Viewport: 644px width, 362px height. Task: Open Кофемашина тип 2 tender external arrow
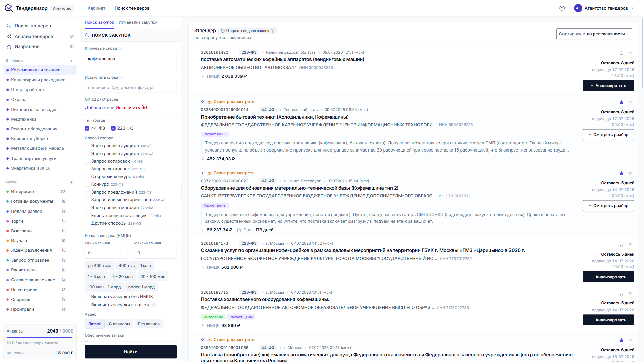[x=630, y=173]
